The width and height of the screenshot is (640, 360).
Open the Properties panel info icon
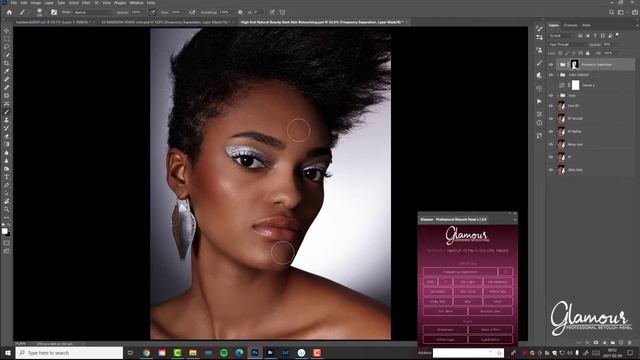pos(539,123)
